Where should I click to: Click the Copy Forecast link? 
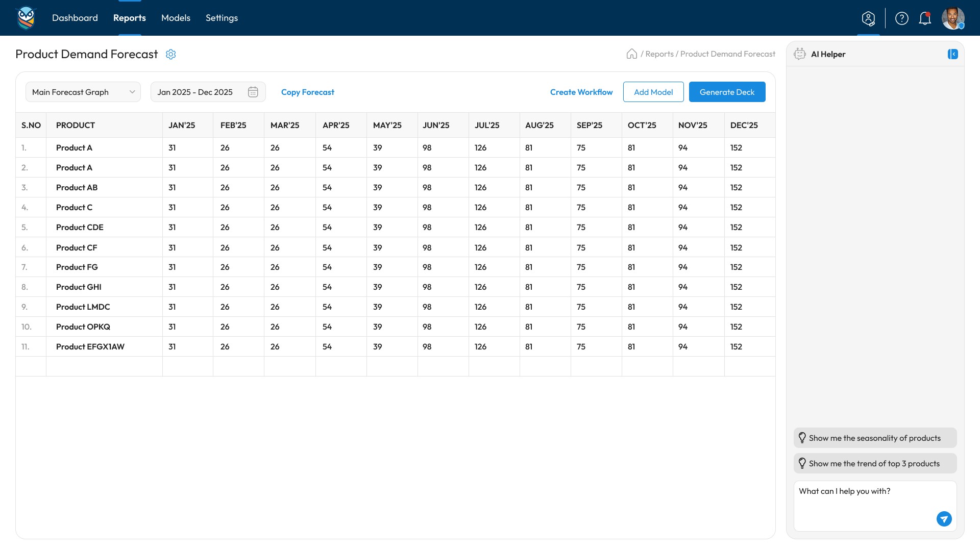[308, 92]
